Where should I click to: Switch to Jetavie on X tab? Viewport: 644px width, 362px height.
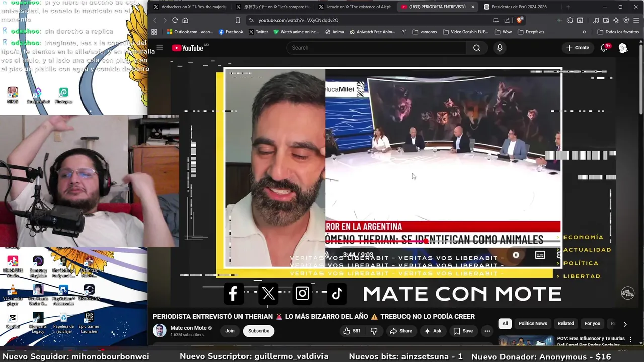click(355, 7)
